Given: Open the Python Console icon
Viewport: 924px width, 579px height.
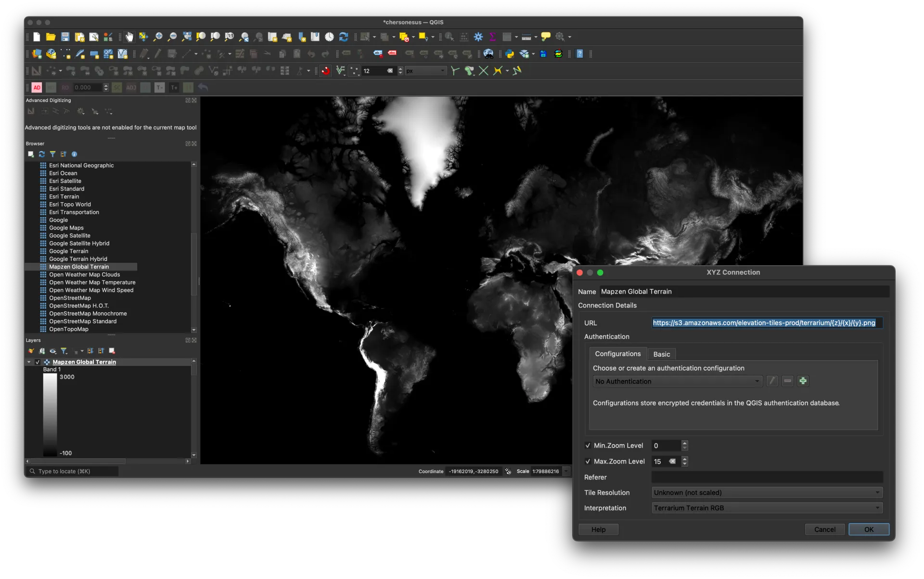Looking at the screenshot, I should click(x=510, y=54).
